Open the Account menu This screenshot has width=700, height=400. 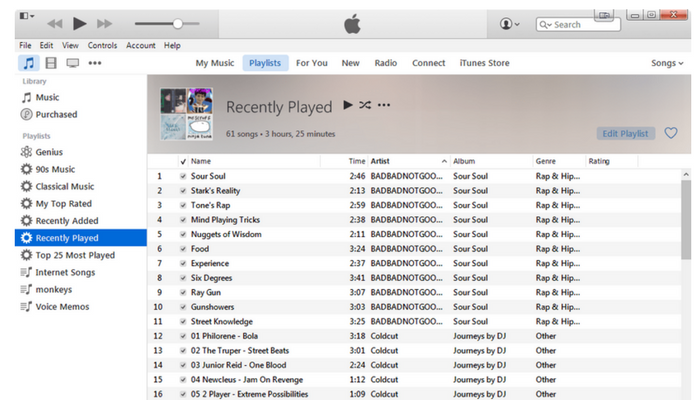[x=141, y=46]
